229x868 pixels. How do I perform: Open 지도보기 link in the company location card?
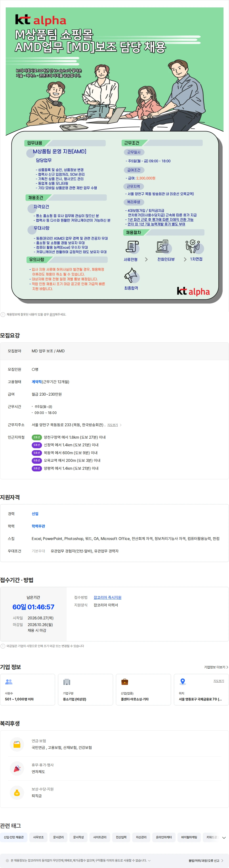click(x=219, y=681)
